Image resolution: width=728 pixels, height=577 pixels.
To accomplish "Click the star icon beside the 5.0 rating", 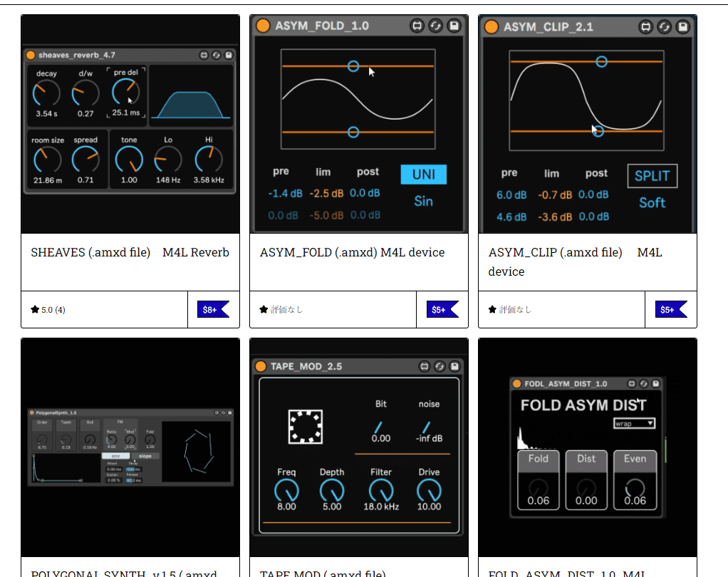I will pos(33,310).
